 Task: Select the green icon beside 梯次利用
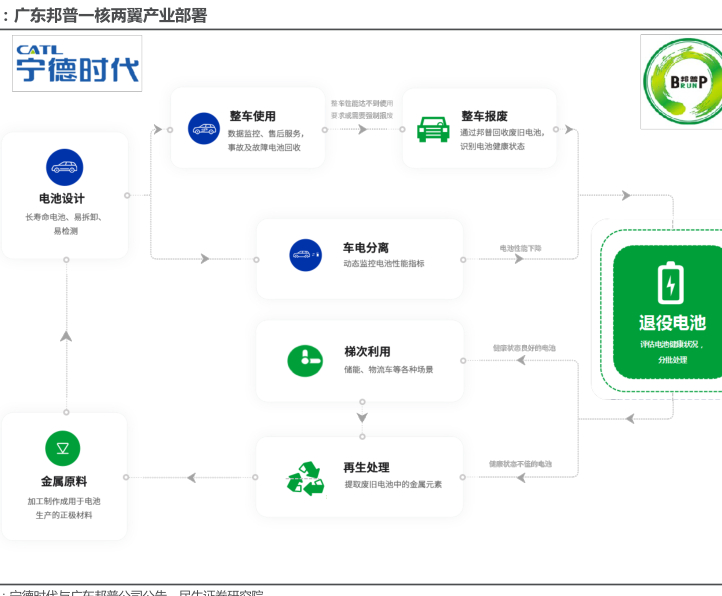pos(305,360)
